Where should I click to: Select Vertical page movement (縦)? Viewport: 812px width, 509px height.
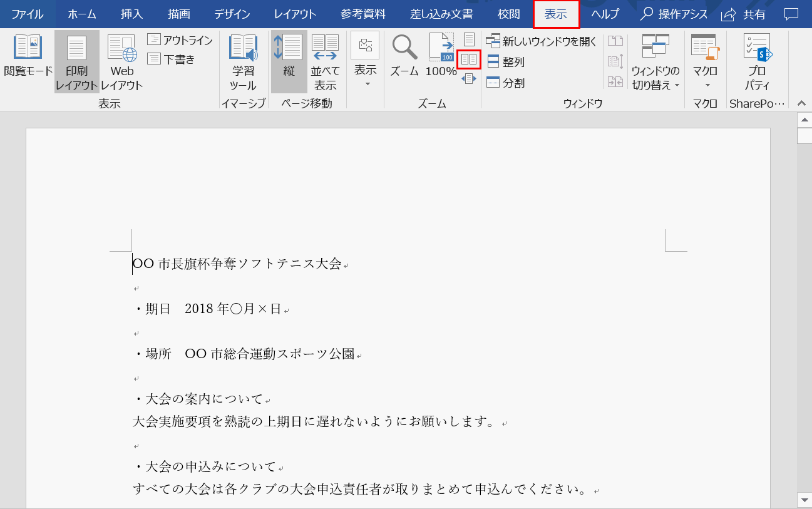[x=289, y=61]
